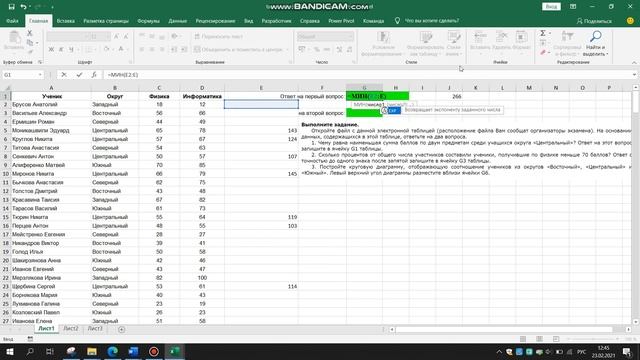Click the cell with Брусов Анатолий
The width and height of the screenshot is (640, 360).
click(51, 104)
